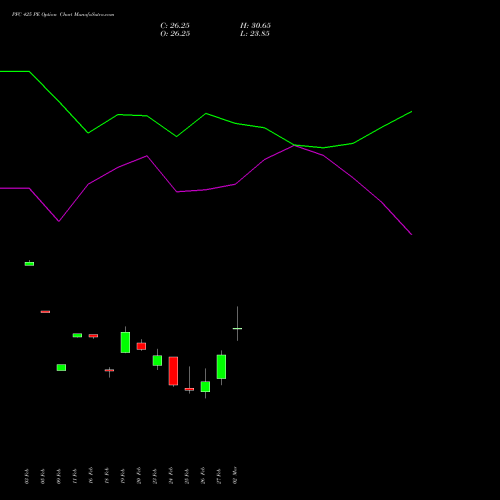The image size is (500, 500).
Task: Click the high value H: 30.65
Action: [x=255, y=26]
